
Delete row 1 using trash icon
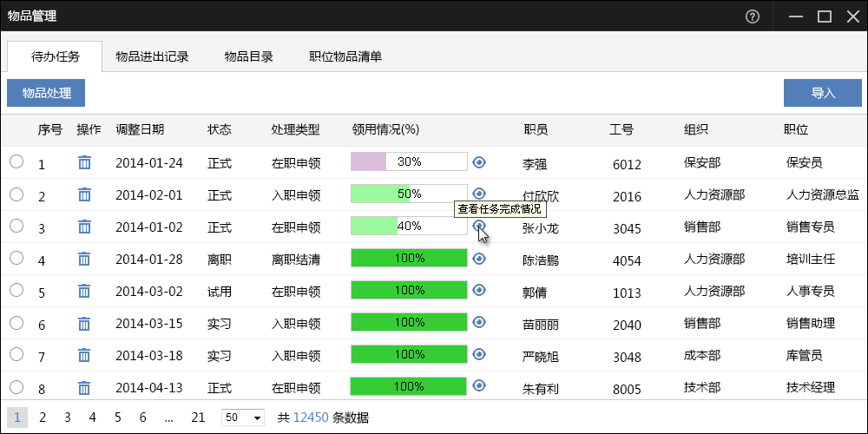[84, 162]
